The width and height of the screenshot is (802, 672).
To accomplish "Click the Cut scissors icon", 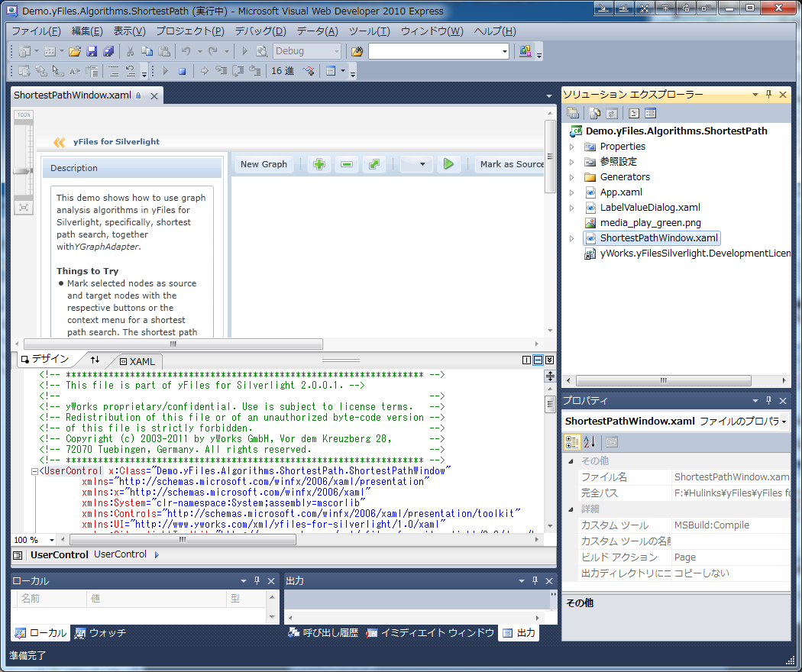I will (x=130, y=51).
